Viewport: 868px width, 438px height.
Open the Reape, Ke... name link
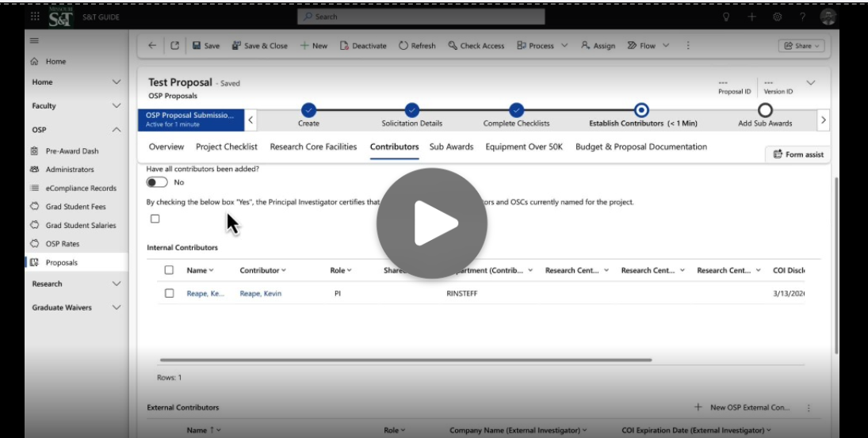[205, 294]
